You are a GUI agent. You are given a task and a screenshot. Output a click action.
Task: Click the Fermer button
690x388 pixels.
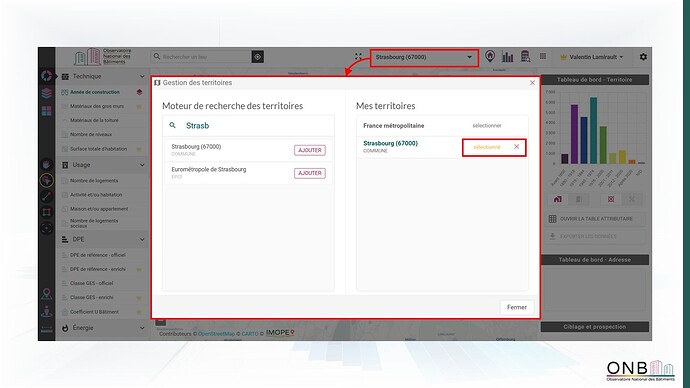pyautogui.click(x=517, y=307)
